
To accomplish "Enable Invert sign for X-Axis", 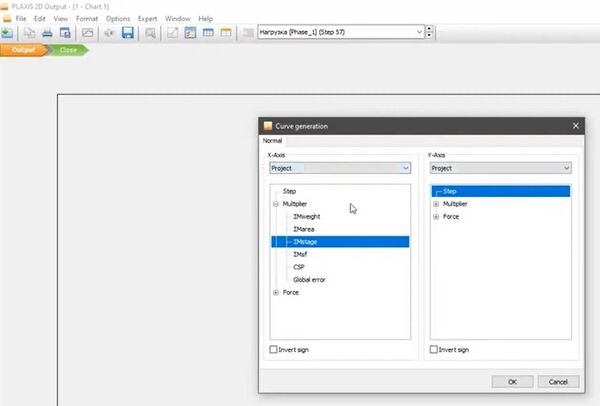I will click(x=275, y=350).
